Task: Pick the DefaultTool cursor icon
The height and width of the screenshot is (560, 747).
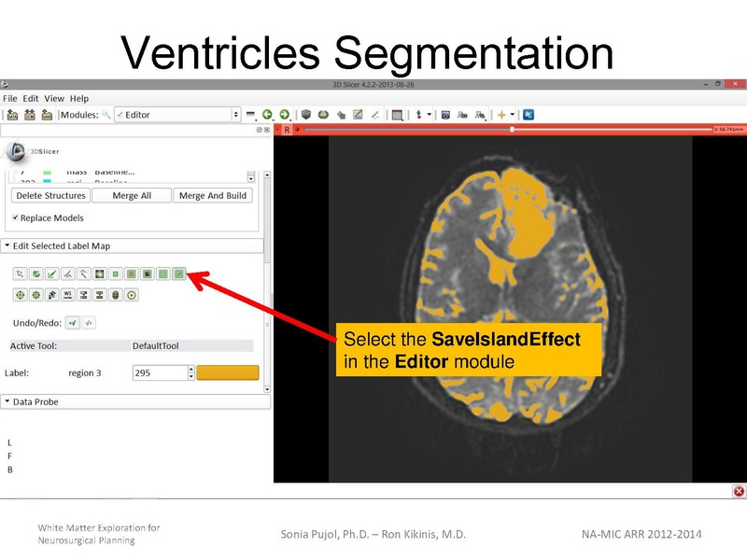Action: click(x=20, y=274)
